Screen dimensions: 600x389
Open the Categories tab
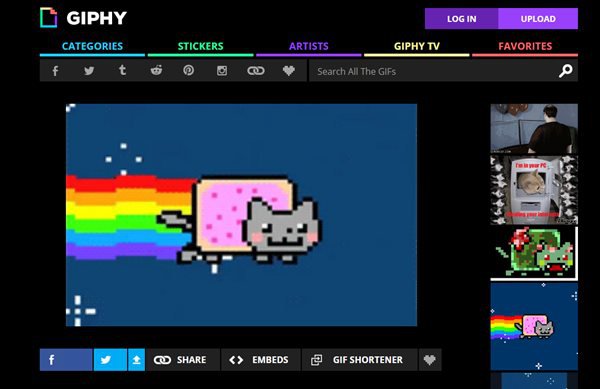pyautogui.click(x=92, y=46)
